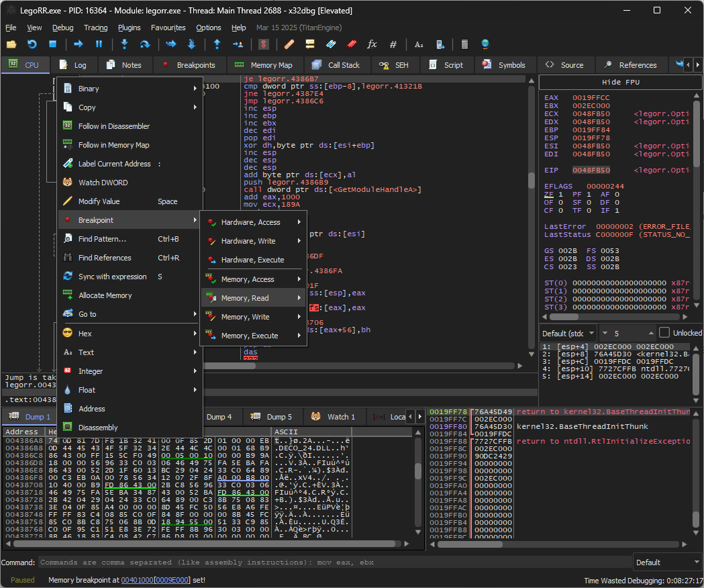Viewport: 704px width, 588px height.
Task: Click the 0009E000 size link in status bar
Action: [172, 580]
